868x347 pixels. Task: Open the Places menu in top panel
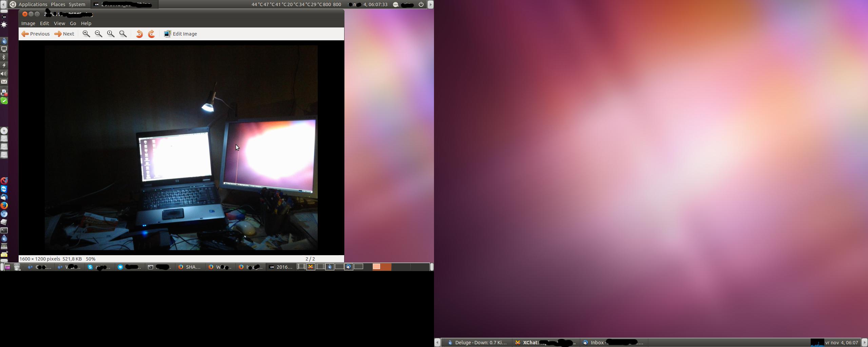tap(58, 4)
